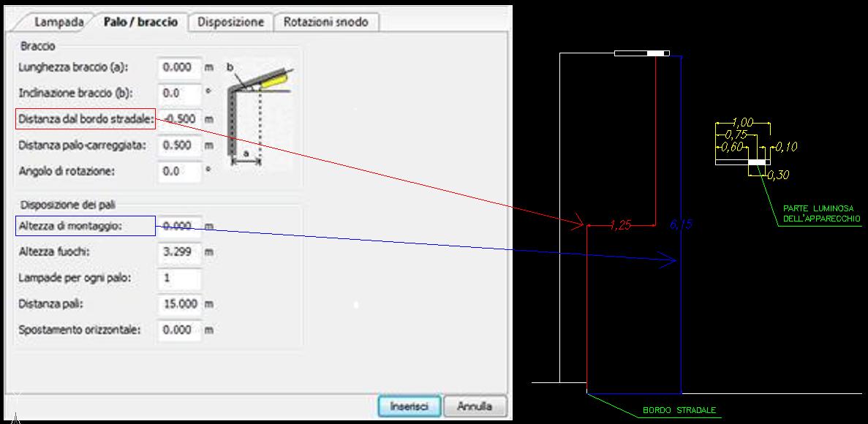Image resolution: width=868 pixels, height=424 pixels.
Task: Focus the Inclinazione braccio value field
Action: [178, 94]
